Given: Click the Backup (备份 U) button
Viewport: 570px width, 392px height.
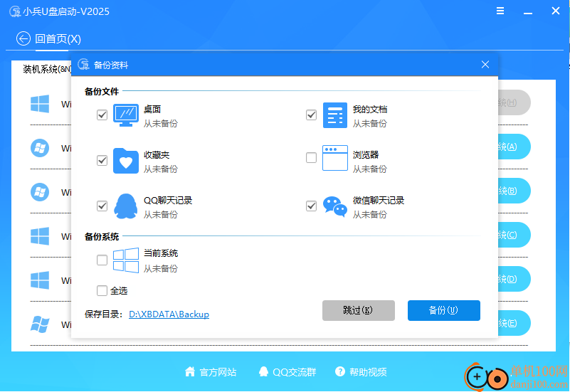Looking at the screenshot, I should tap(444, 310).
